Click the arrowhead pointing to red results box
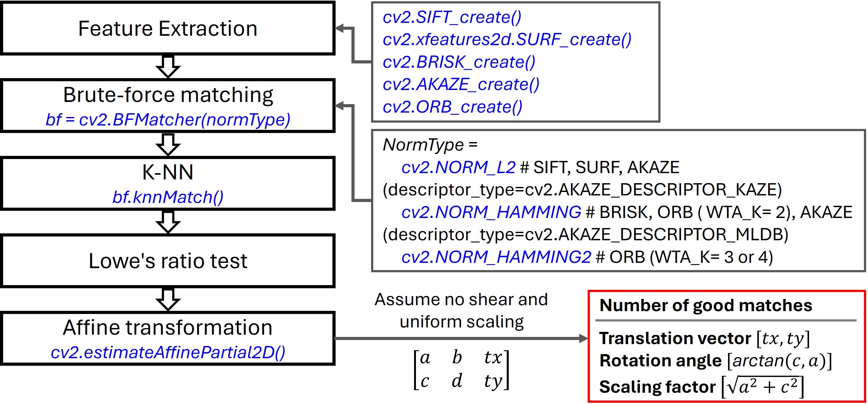Screen dimensions: 868x404 [x=583, y=338]
